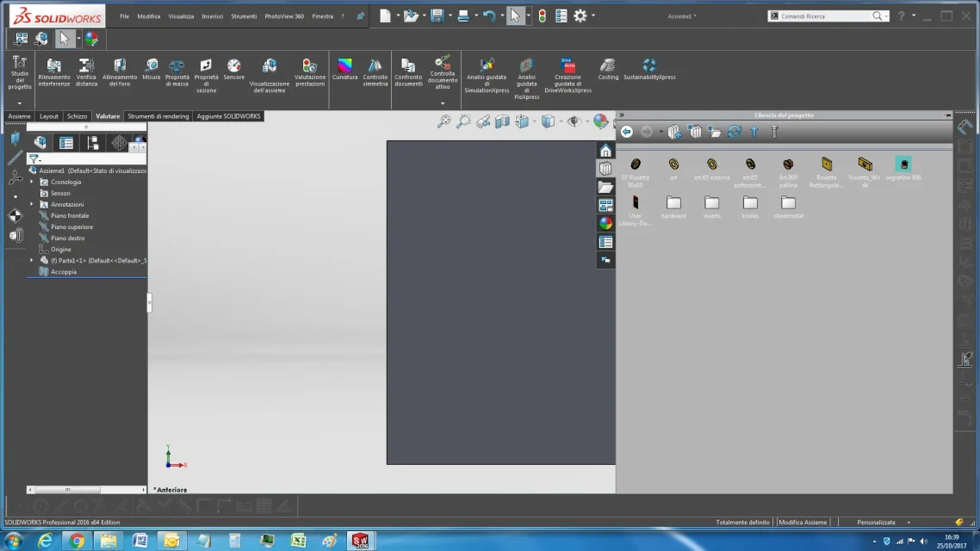980x551 pixels.
Task: Launch the Verifica distanza tool
Action: pos(86,73)
